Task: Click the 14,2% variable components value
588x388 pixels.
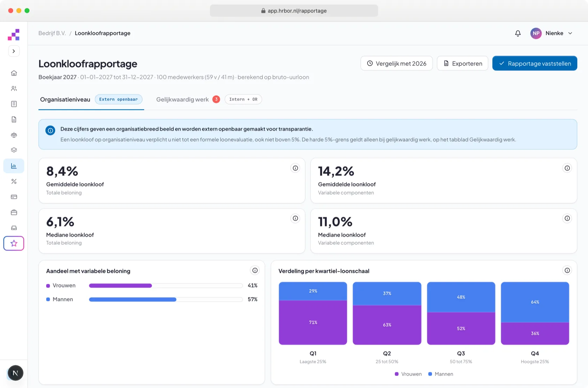Action: pyautogui.click(x=336, y=171)
